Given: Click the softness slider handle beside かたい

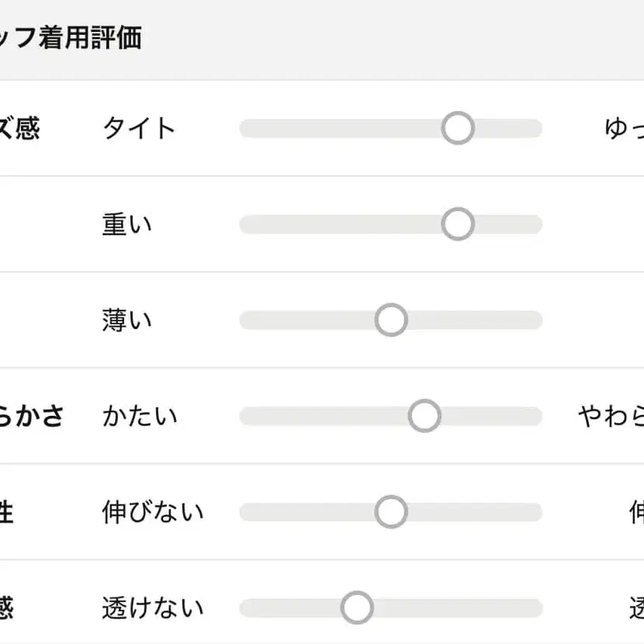Looking at the screenshot, I should tap(424, 416).
